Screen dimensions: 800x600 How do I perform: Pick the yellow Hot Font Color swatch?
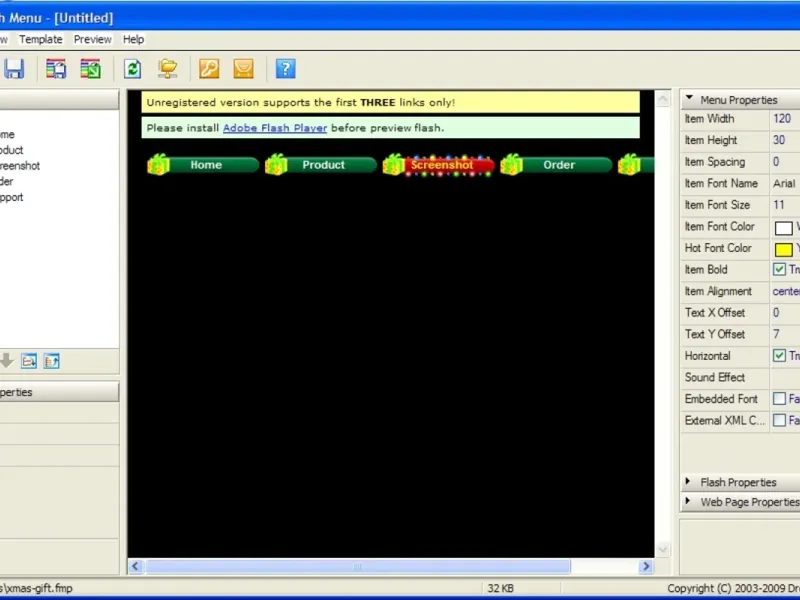tap(783, 249)
